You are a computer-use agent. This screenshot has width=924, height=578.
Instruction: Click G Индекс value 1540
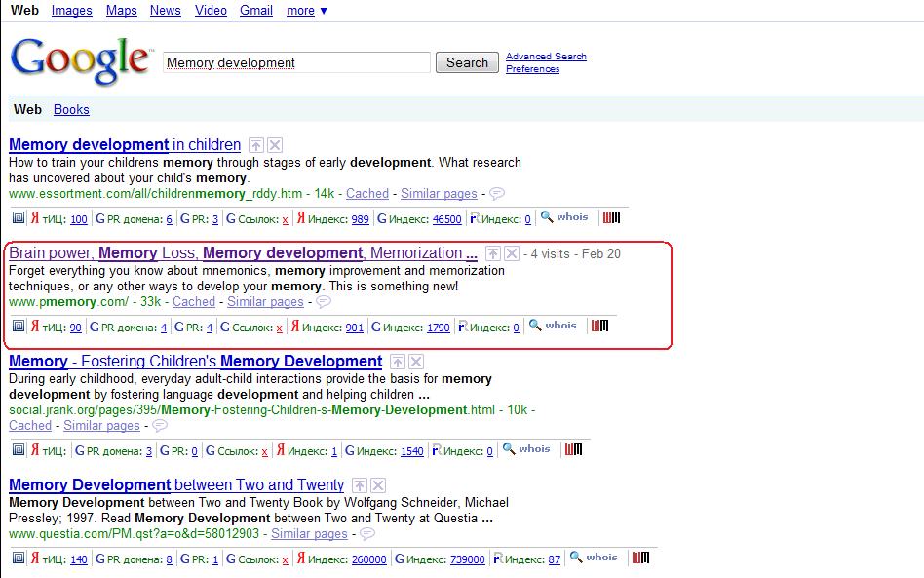pos(412,451)
